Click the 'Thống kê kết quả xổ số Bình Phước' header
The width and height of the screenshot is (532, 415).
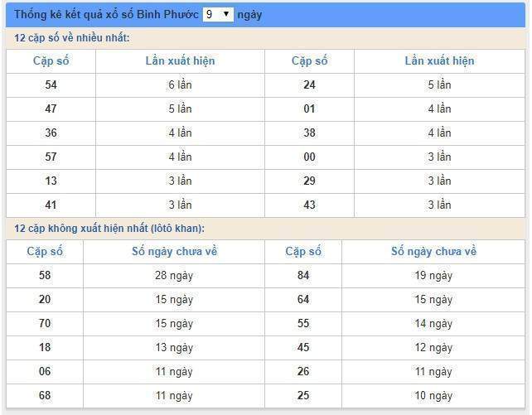pos(106,15)
